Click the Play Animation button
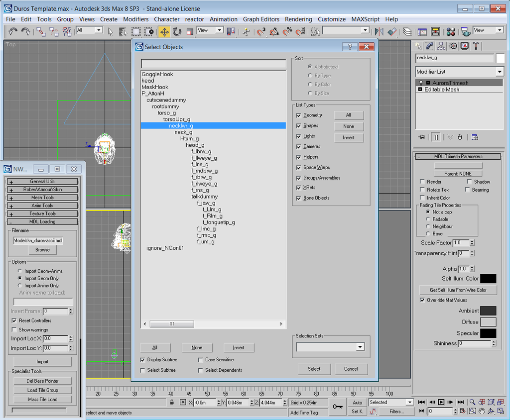 (x=441, y=402)
